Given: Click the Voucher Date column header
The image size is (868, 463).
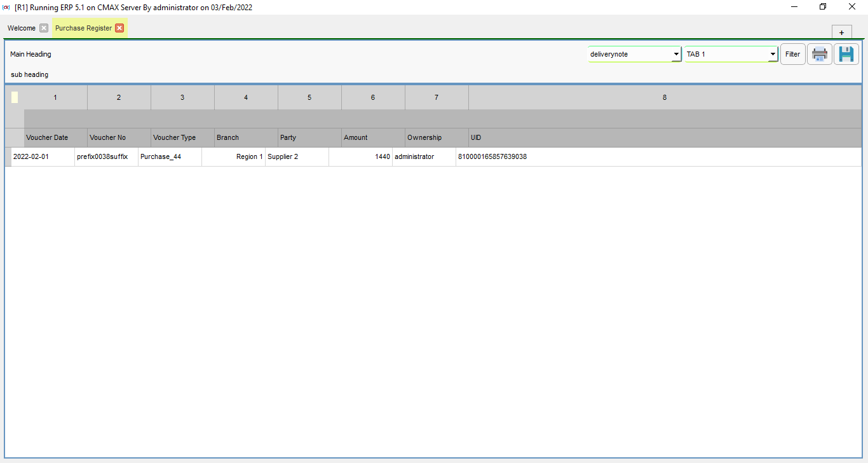Looking at the screenshot, I should pyautogui.click(x=47, y=137).
